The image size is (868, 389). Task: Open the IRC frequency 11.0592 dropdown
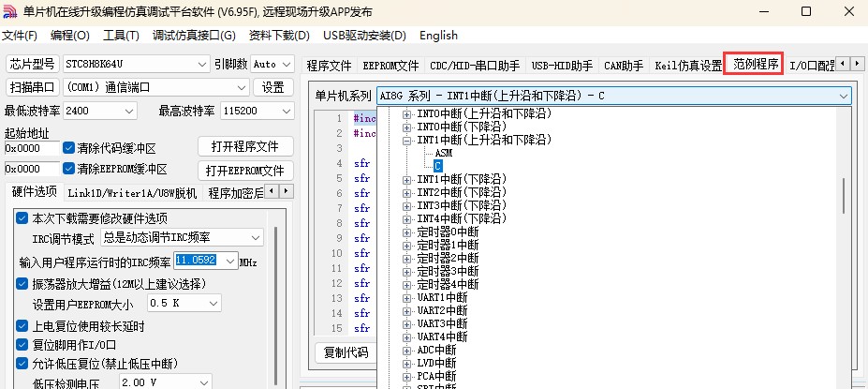click(206, 261)
